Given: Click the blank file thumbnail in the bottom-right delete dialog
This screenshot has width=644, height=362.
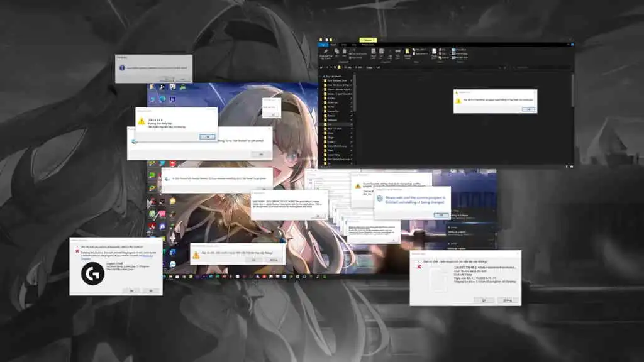Looking at the screenshot, I should (x=438, y=280).
